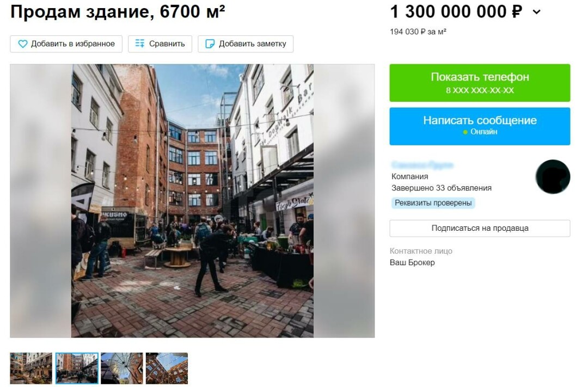Open the blurred seller company name link
The height and width of the screenshot is (387, 588).
click(x=422, y=165)
